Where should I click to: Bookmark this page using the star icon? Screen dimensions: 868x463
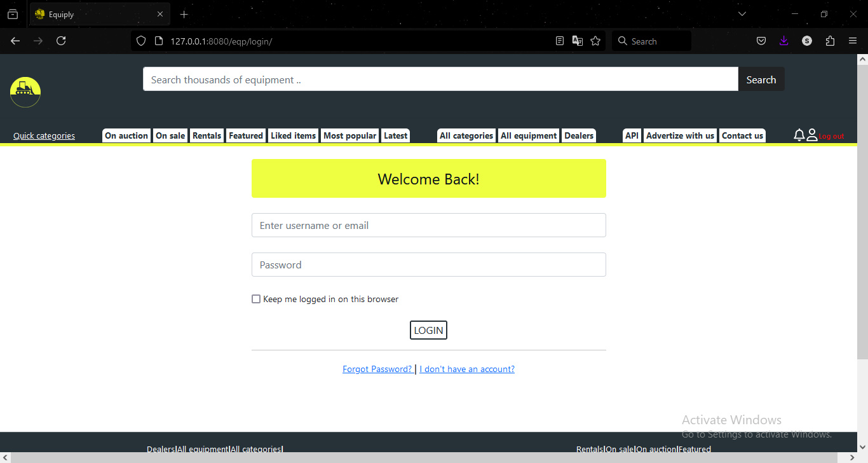pyautogui.click(x=595, y=40)
